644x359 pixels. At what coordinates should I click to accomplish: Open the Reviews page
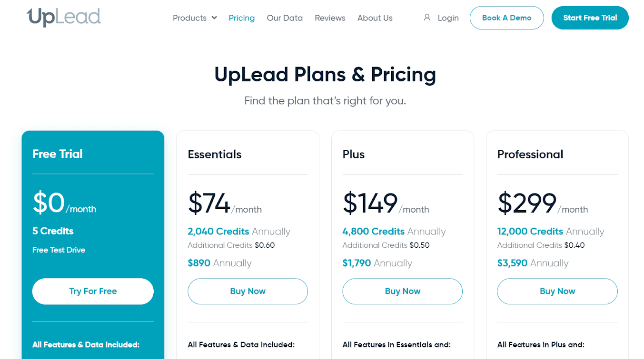330,18
